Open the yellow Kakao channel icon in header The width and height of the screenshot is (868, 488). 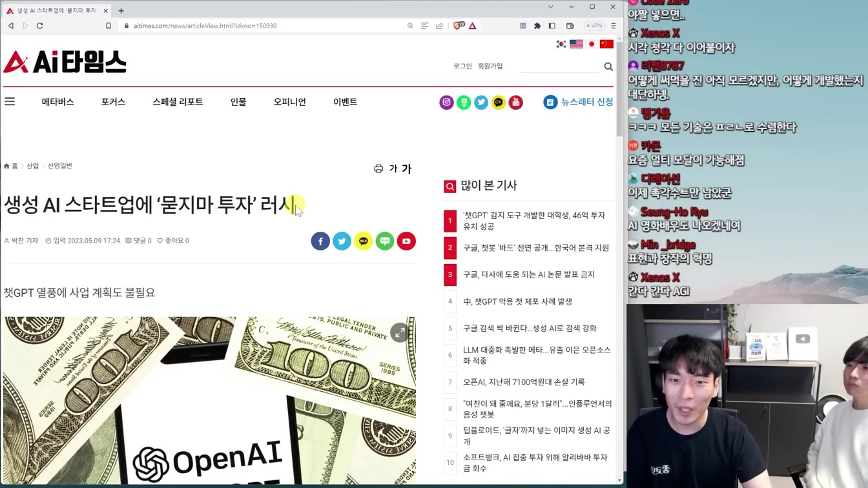499,102
